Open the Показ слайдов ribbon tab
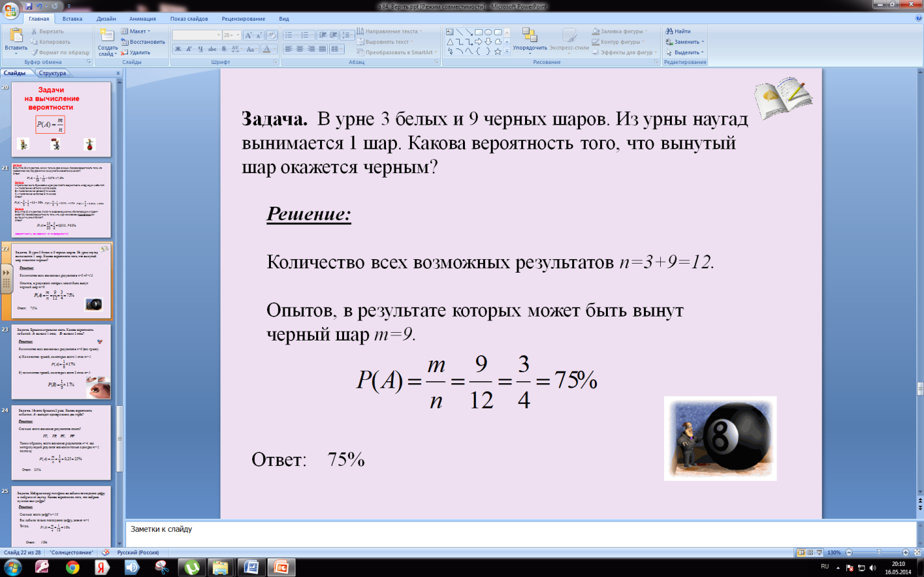 [189, 19]
